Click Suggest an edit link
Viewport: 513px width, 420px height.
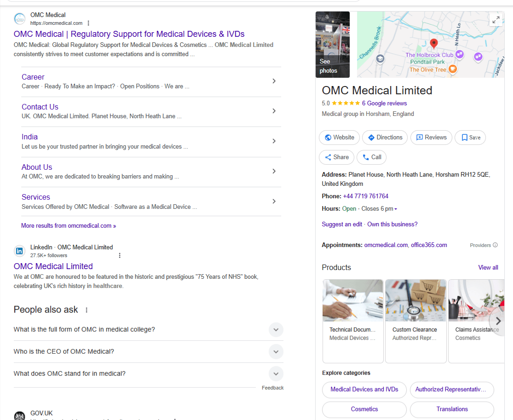(342, 224)
